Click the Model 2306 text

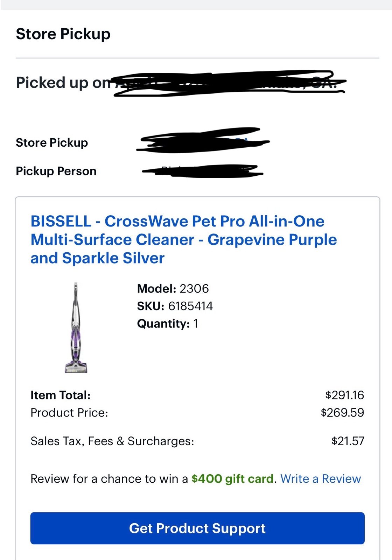tap(173, 288)
